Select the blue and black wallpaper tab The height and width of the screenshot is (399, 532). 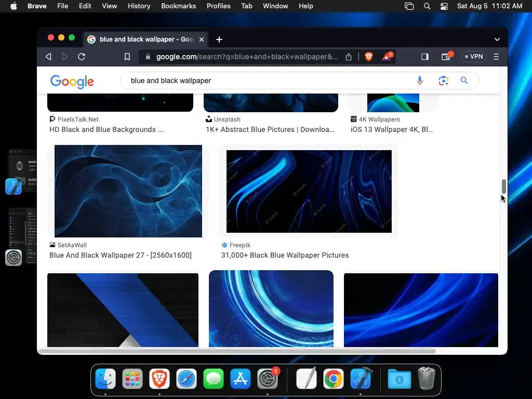click(x=146, y=39)
